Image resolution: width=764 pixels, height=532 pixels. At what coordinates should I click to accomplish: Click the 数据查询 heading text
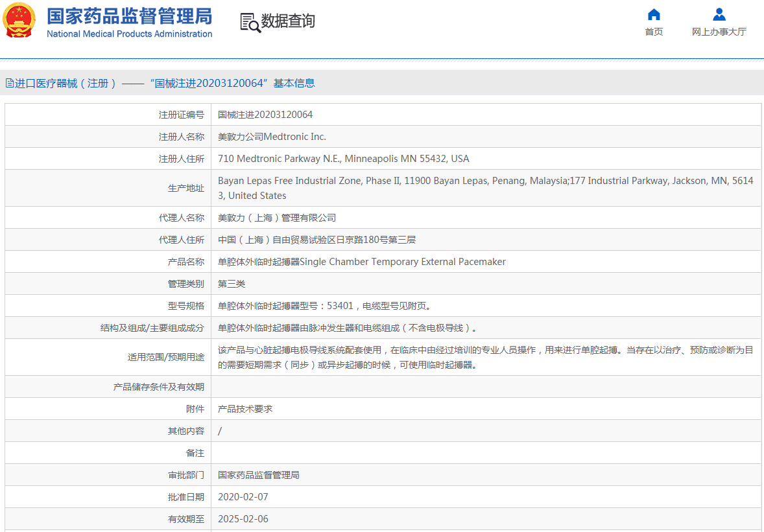pyautogui.click(x=288, y=21)
